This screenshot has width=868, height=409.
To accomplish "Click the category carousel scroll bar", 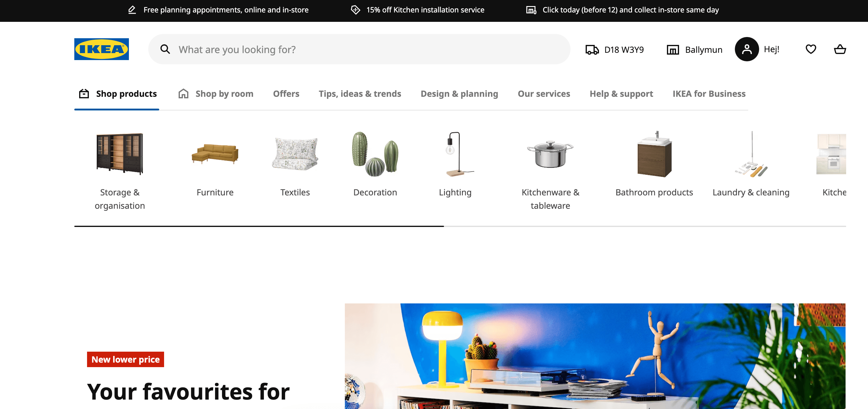I will click(x=460, y=226).
